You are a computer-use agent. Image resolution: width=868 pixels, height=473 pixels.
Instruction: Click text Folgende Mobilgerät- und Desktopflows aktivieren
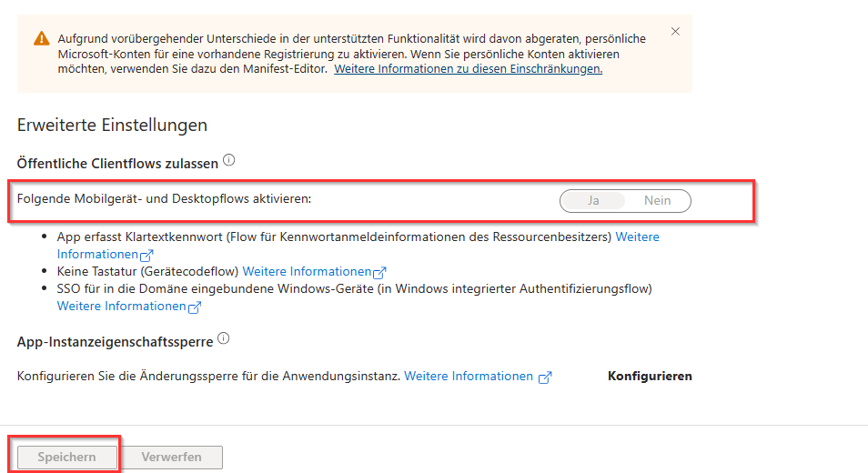(x=165, y=198)
